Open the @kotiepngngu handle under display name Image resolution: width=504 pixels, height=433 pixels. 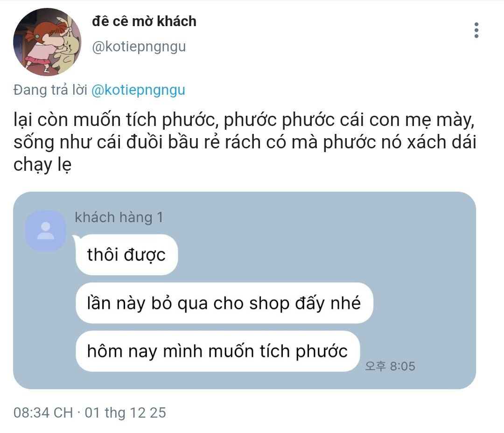[139, 47]
